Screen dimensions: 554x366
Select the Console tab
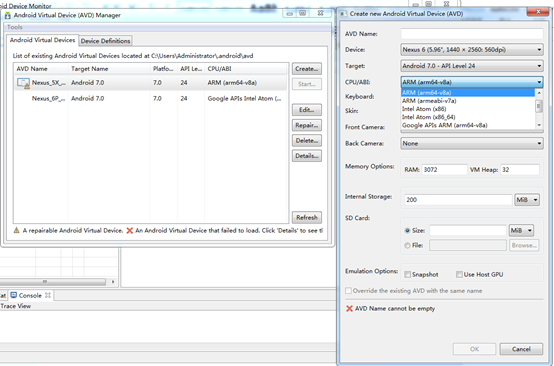[30, 295]
